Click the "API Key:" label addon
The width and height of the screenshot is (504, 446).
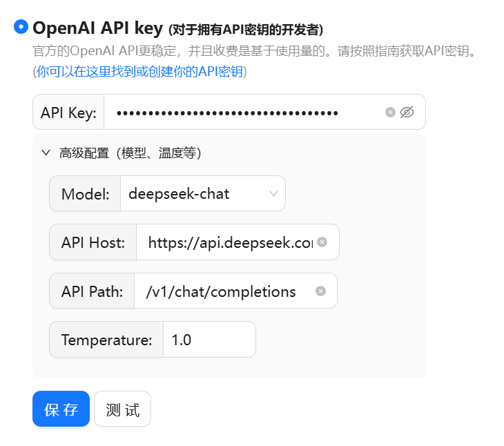coord(68,113)
